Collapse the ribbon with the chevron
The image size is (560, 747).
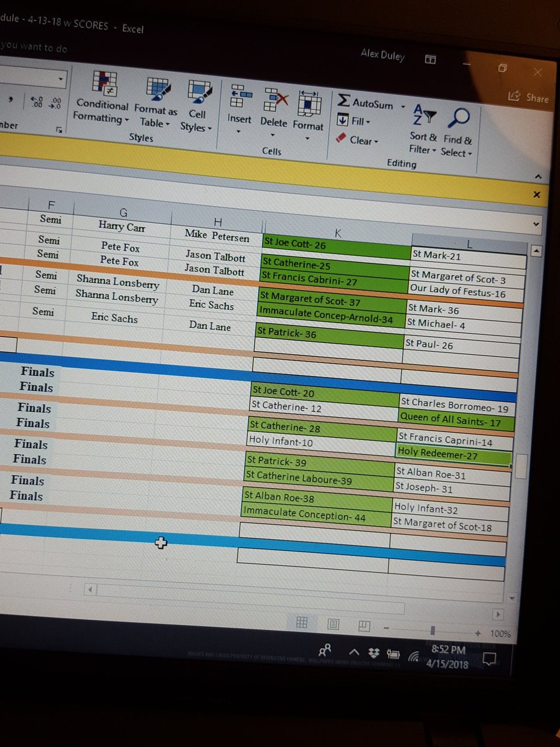[538, 177]
